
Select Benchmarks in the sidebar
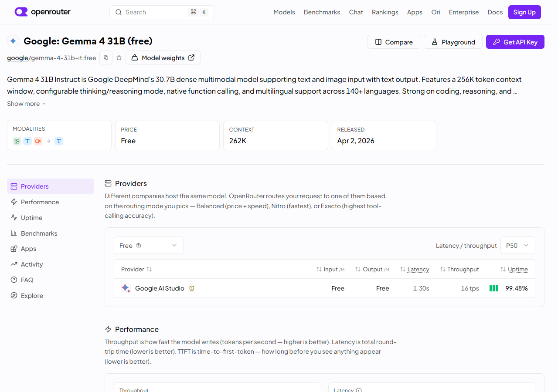pyautogui.click(x=51, y=233)
